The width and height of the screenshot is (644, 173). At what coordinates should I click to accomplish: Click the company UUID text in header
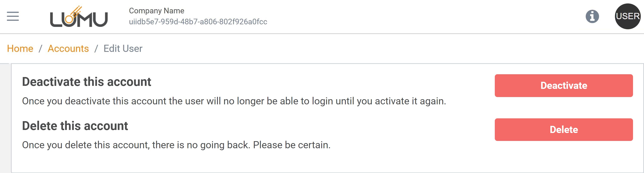(x=198, y=22)
